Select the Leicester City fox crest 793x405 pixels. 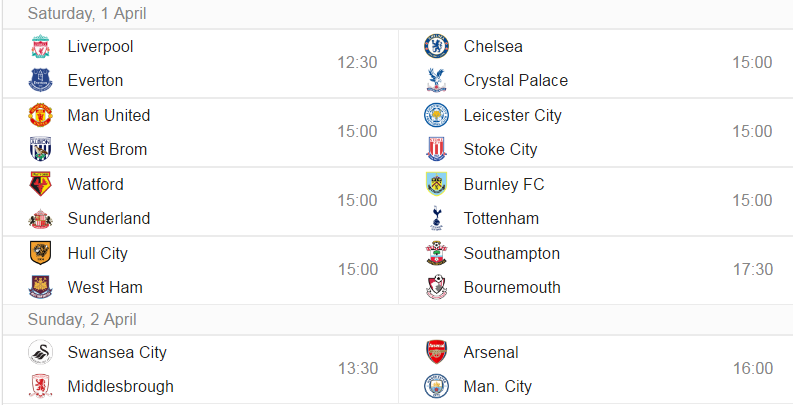click(x=436, y=115)
